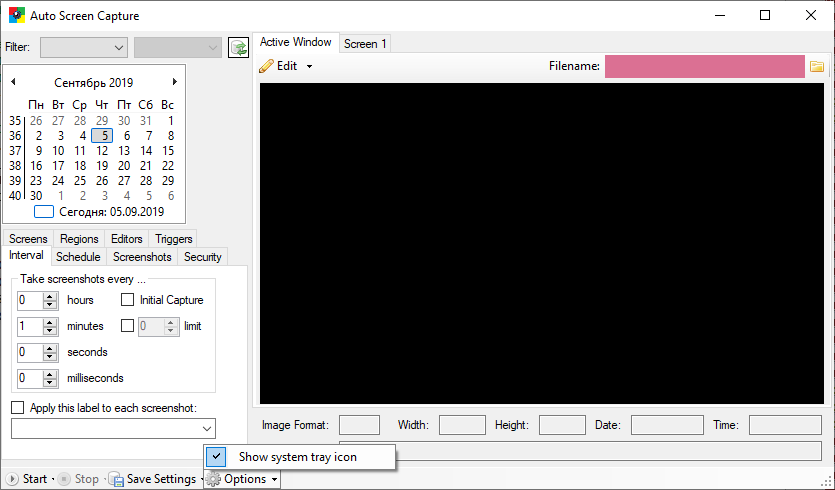Expand the Options dropdown arrow
This screenshot has height=490, width=835.
point(274,479)
